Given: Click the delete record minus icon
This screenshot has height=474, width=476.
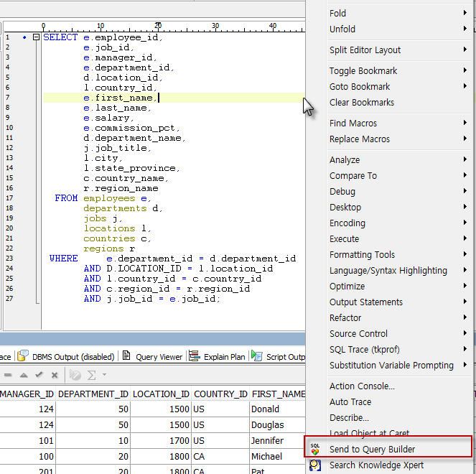Looking at the screenshot, I should pyautogui.click(x=8, y=375).
